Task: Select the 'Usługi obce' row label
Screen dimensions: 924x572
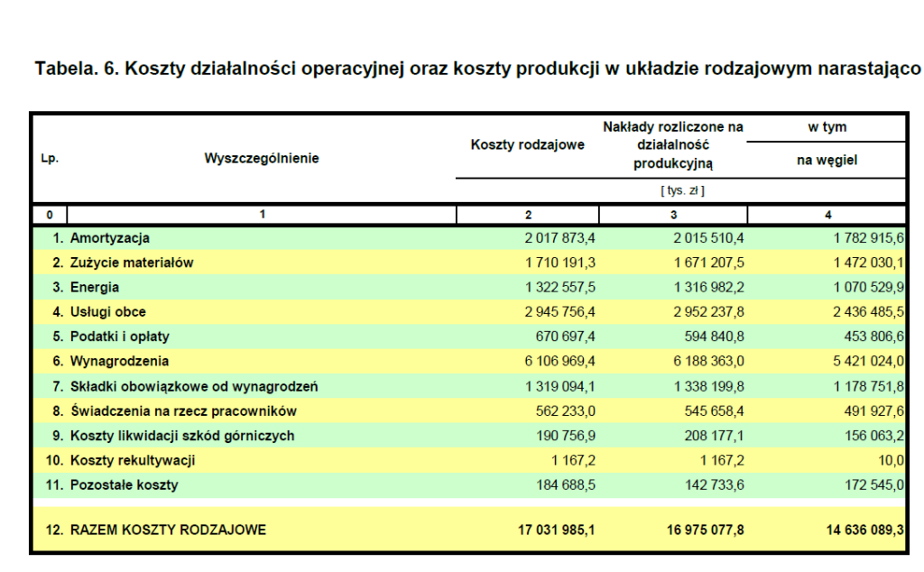Action: tap(108, 312)
